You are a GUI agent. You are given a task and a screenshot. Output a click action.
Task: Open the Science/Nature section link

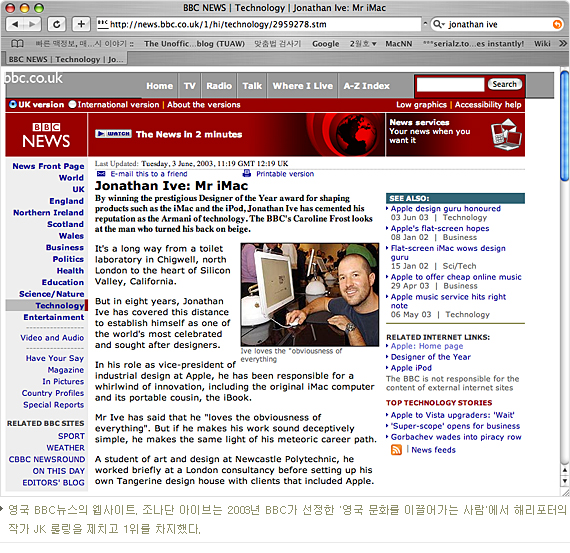(52, 294)
